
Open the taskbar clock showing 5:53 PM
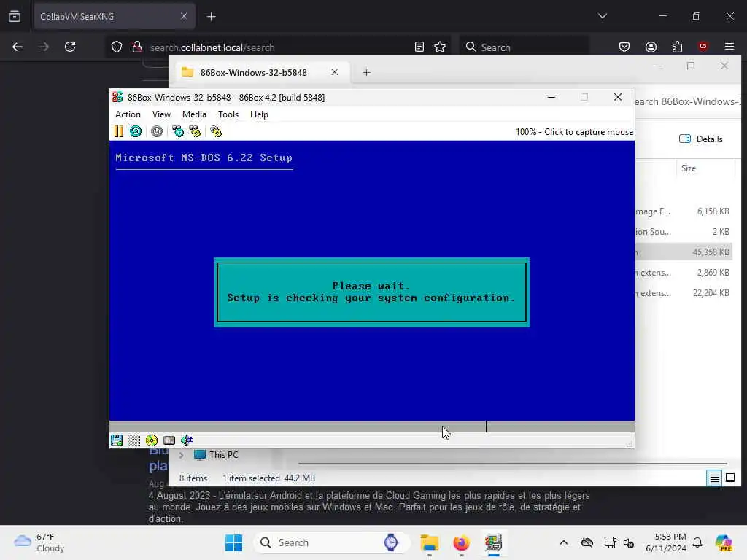point(665,542)
